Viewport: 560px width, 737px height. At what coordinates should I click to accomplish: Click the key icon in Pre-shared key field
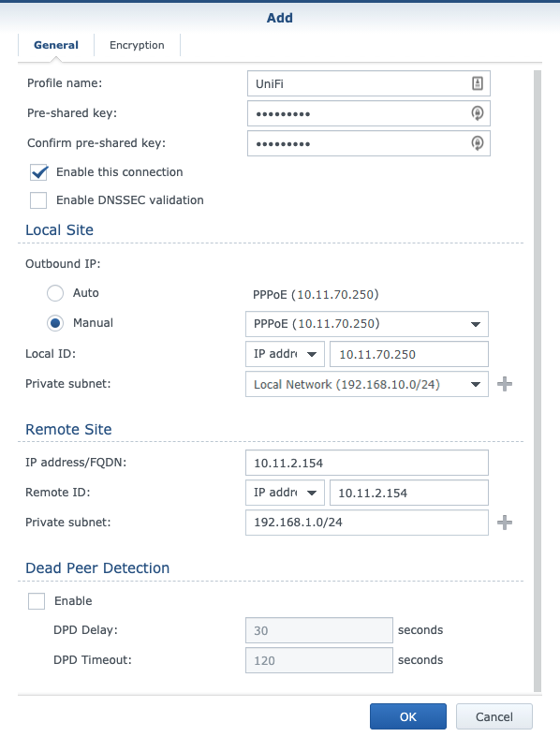tap(478, 113)
